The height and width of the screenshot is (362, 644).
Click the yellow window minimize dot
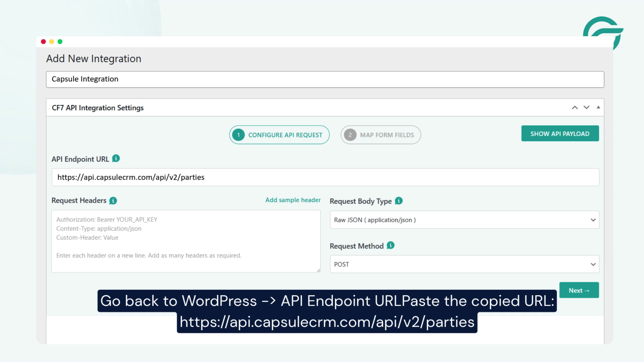52,42
